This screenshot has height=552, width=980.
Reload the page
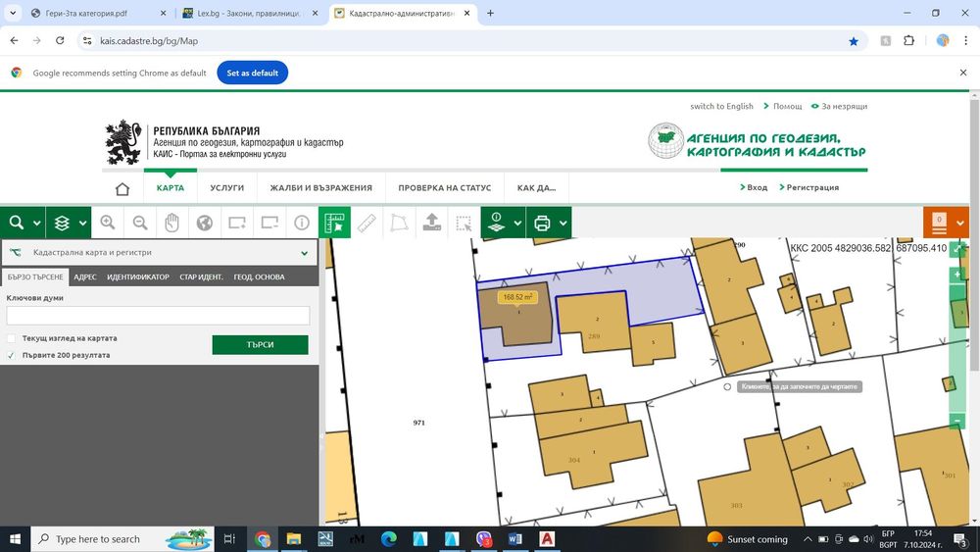click(60, 40)
